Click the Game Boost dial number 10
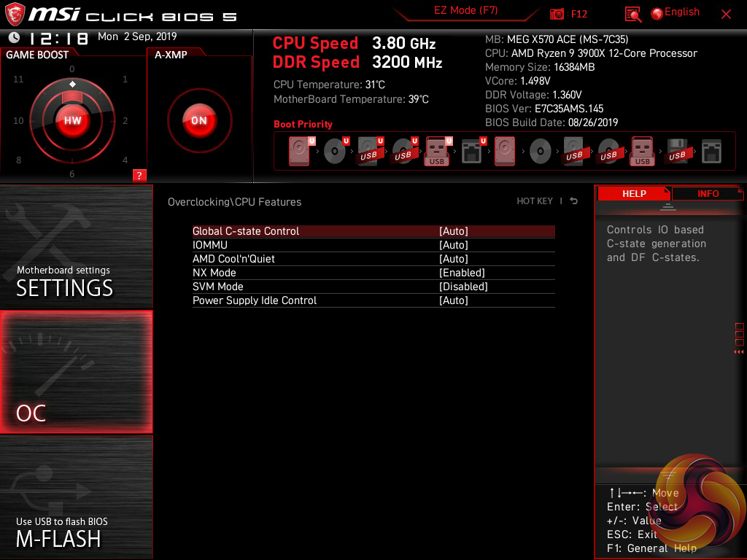Screen dimensions: 747x560 (x=18, y=121)
